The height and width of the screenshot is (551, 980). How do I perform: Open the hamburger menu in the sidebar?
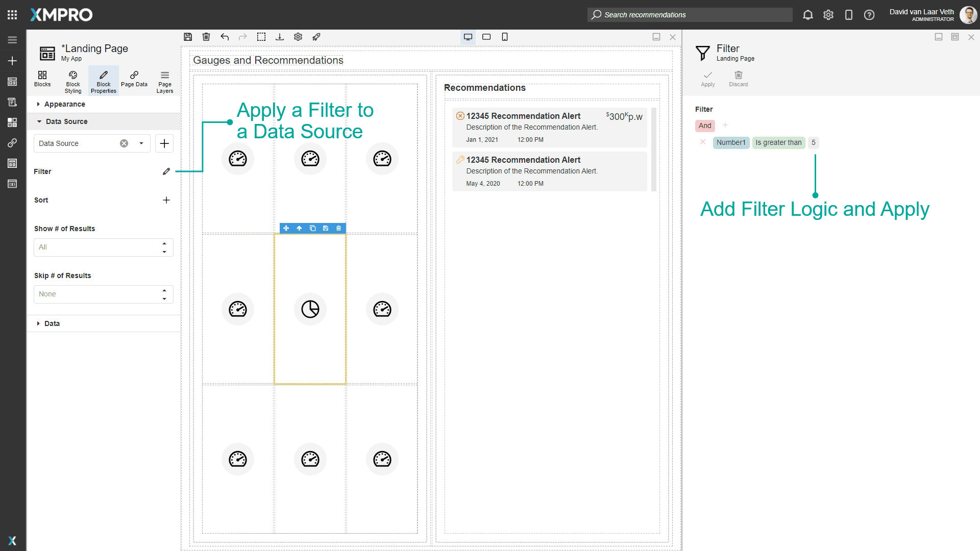click(x=12, y=40)
